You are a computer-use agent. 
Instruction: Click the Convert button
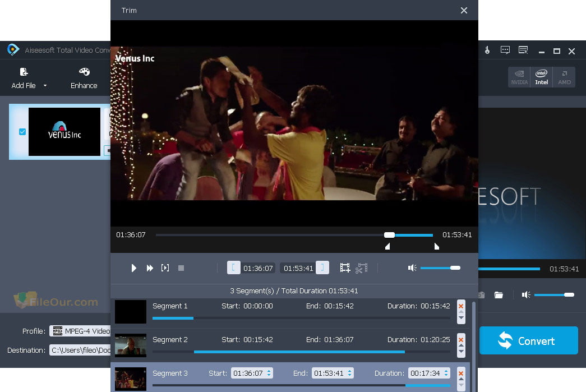[528, 340]
